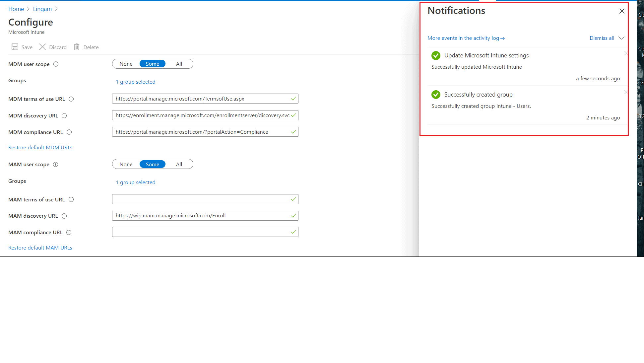Click Restore default MAM URLs
This screenshot has height=363, width=644.
(x=40, y=248)
